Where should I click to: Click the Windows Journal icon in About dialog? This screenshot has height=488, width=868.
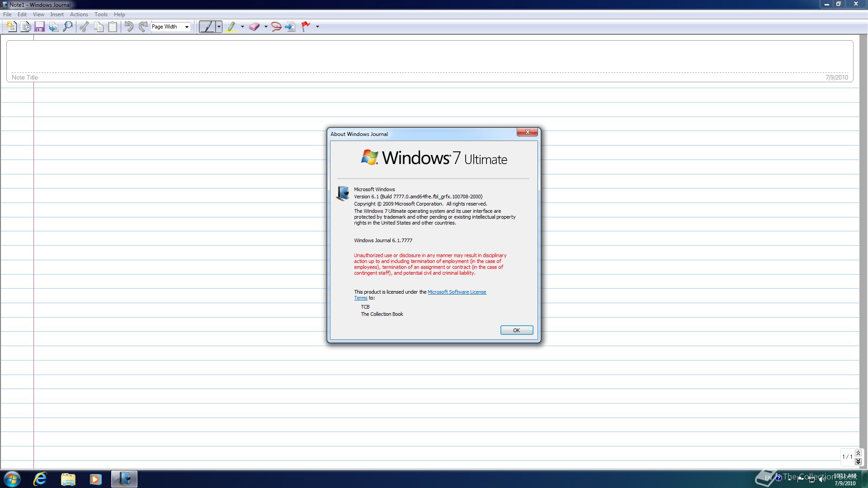[x=343, y=193]
